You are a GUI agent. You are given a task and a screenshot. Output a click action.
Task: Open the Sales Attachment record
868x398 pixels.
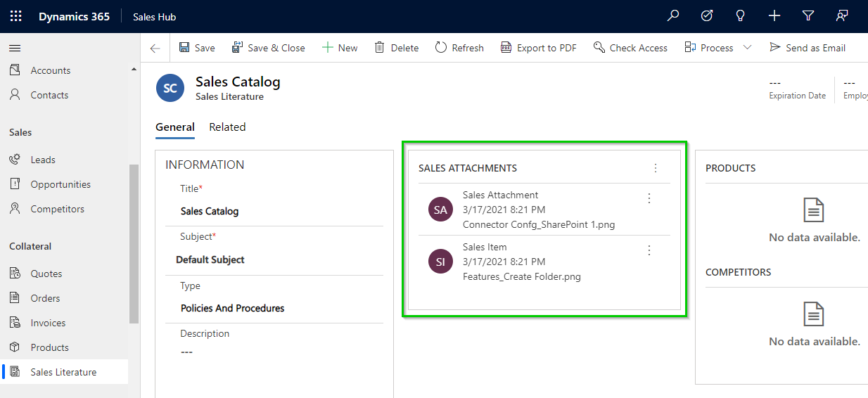point(544,210)
